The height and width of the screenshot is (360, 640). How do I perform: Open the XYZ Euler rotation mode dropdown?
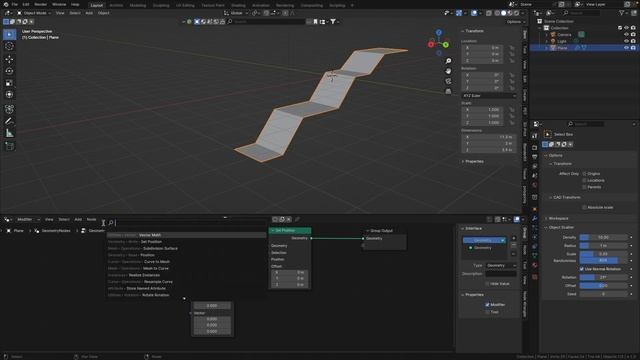(489, 96)
